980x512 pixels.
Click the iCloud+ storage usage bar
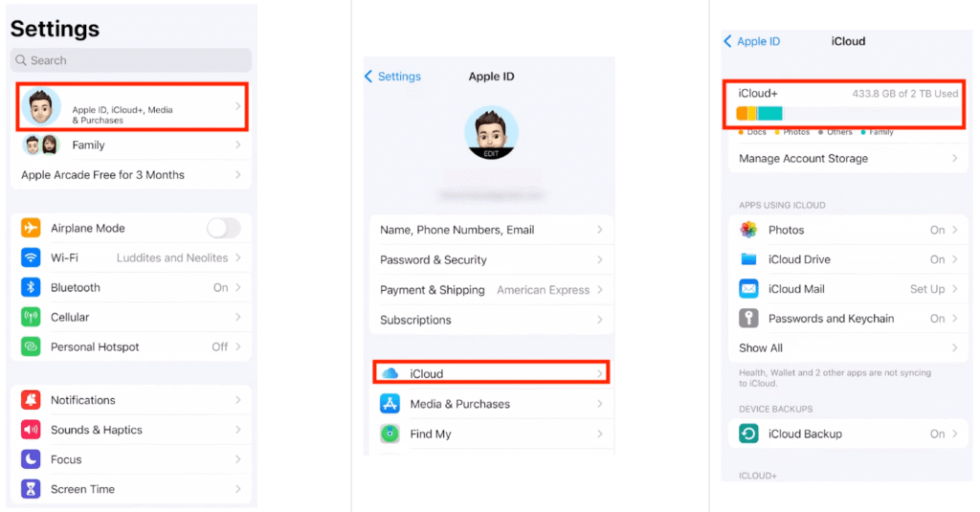pyautogui.click(x=848, y=113)
